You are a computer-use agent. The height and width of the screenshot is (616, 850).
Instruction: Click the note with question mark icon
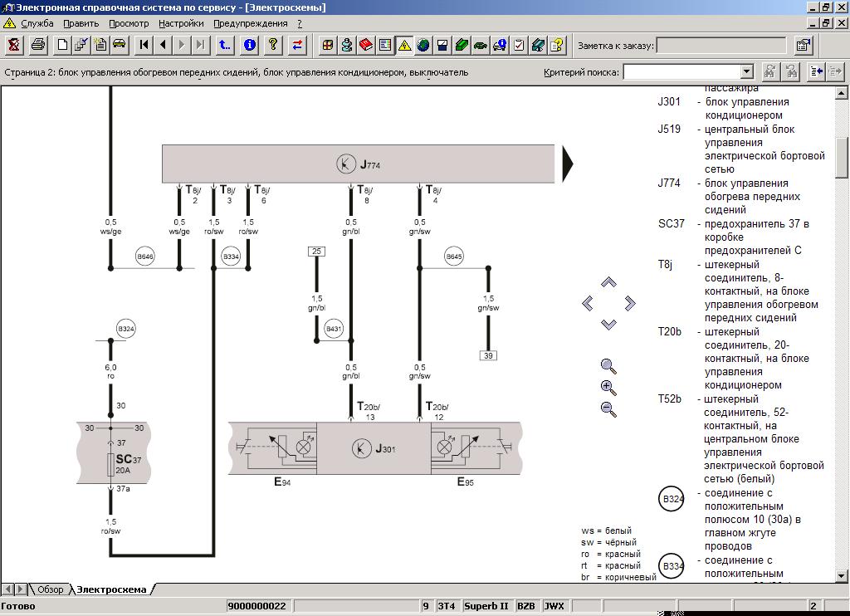pos(557,45)
